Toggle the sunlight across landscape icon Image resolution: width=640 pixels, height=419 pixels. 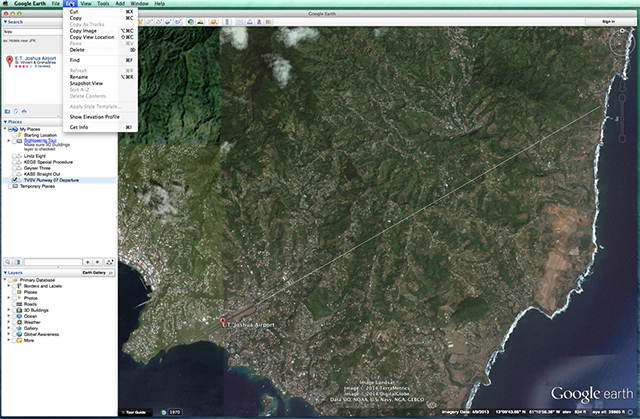point(200,22)
